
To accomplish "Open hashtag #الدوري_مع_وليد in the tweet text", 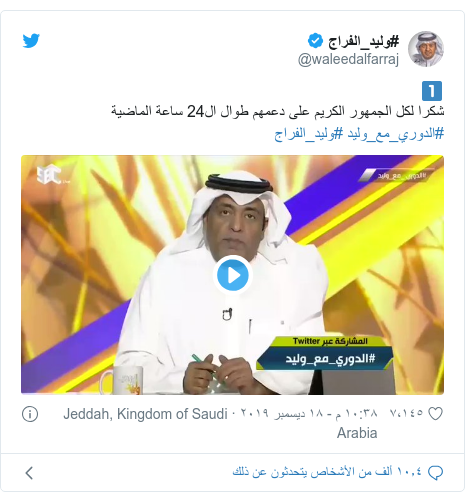I will [x=396, y=134].
